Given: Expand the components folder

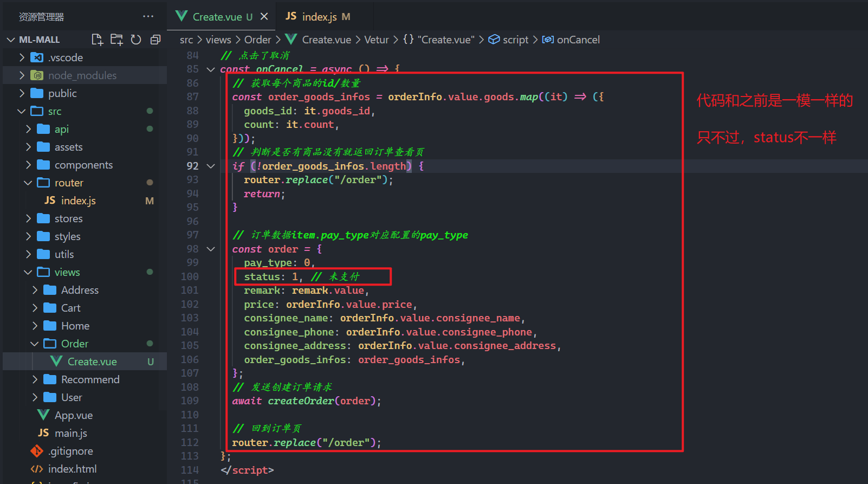Looking at the screenshot, I should (28, 165).
